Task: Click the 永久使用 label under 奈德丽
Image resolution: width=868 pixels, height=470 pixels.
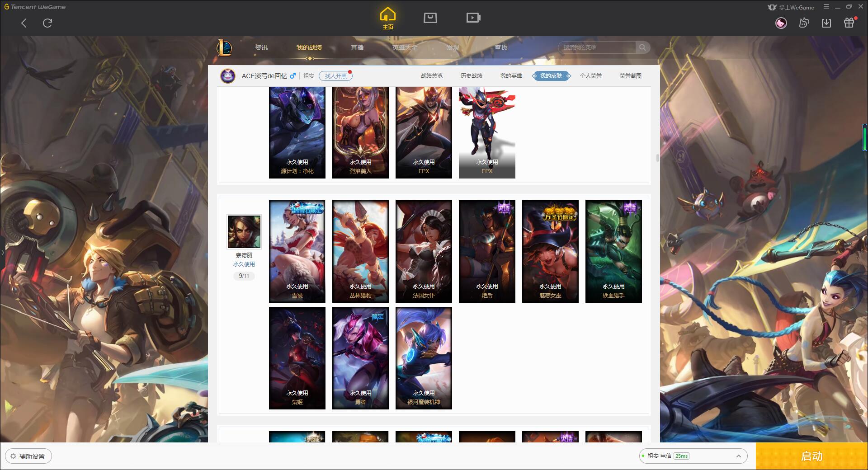Action: pos(244,264)
